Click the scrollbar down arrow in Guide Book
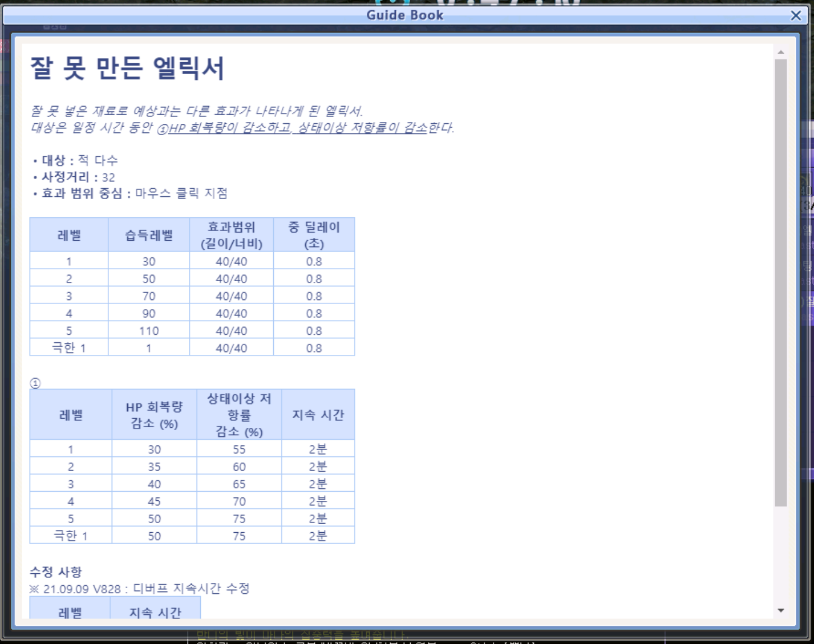This screenshot has width=814, height=644. [781, 610]
